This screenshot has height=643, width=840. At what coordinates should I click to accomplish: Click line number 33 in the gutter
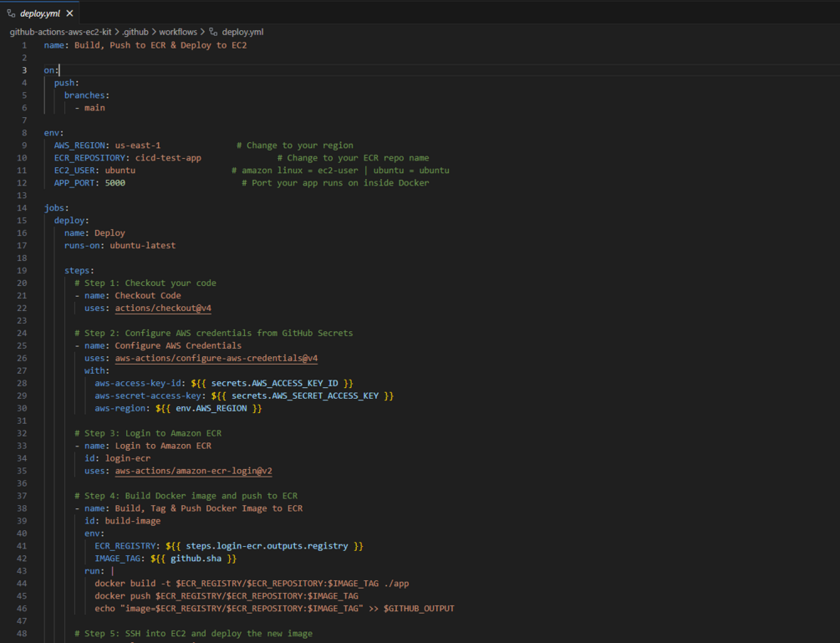(x=22, y=446)
